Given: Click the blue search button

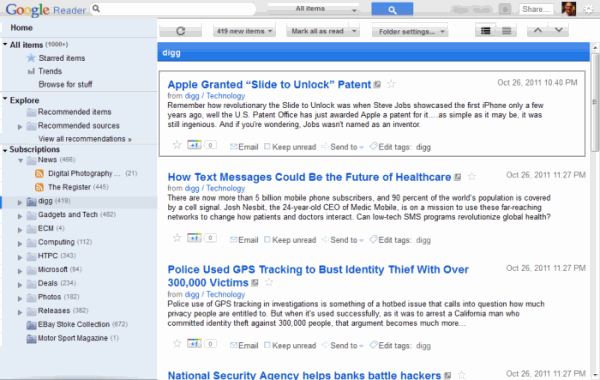Looking at the screenshot, I should 392,10.
